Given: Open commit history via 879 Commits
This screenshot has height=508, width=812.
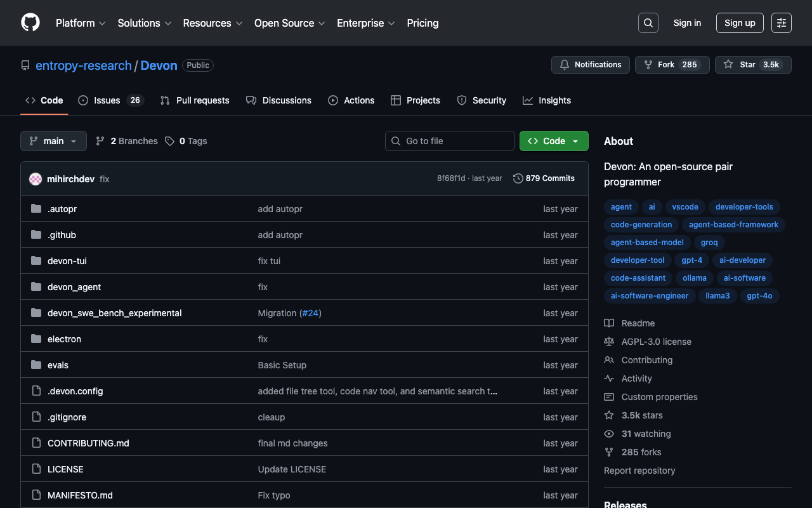Looking at the screenshot, I should point(544,178).
